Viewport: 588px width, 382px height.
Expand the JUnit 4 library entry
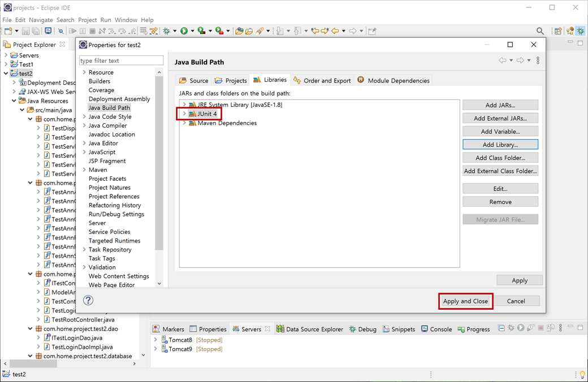[x=184, y=114]
